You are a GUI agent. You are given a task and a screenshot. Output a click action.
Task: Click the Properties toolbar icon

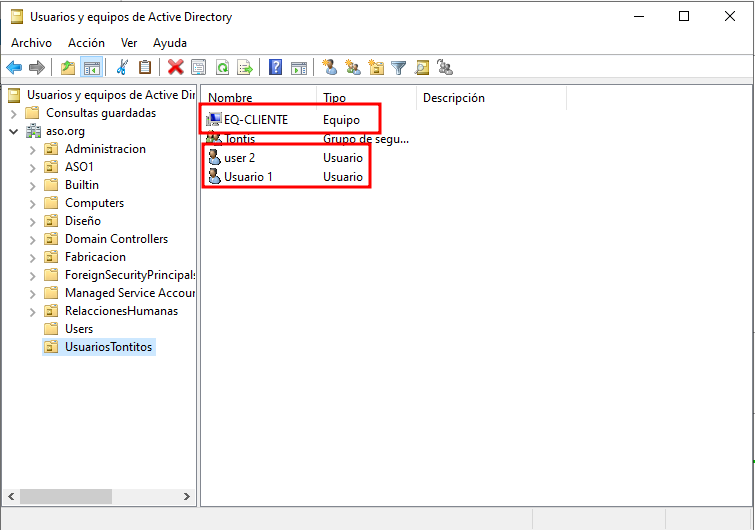point(198,67)
